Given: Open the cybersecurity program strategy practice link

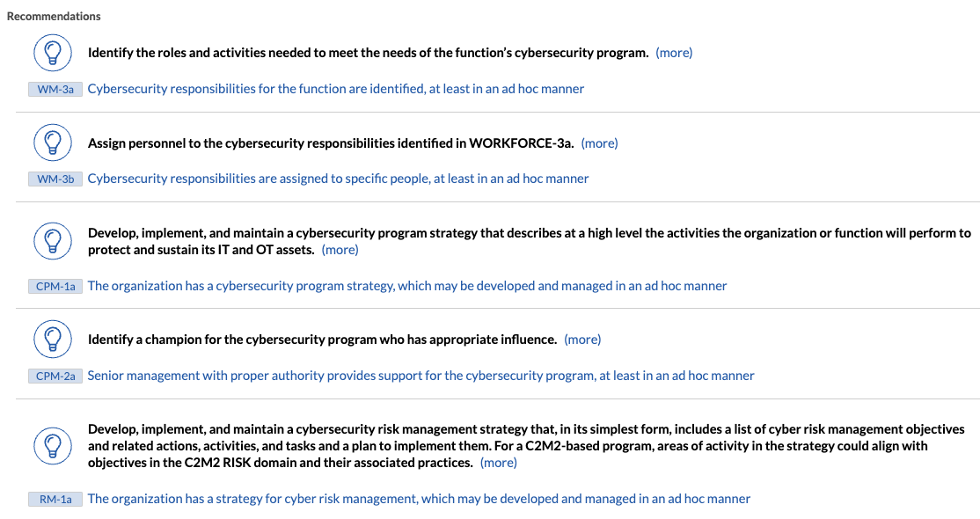Looking at the screenshot, I should [x=407, y=286].
